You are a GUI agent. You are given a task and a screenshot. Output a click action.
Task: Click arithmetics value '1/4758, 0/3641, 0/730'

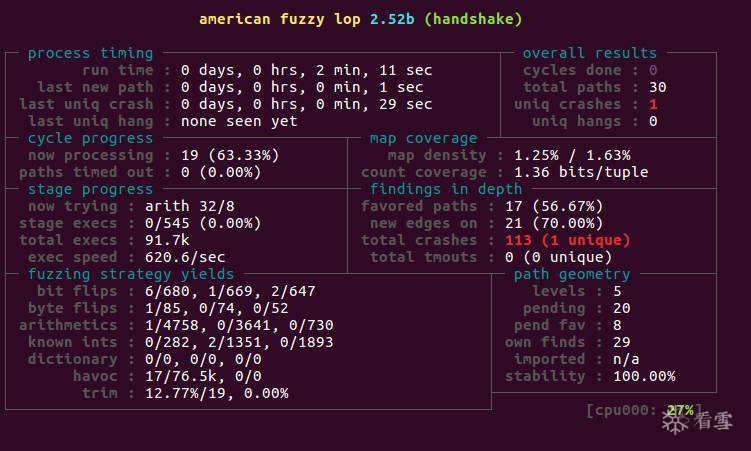click(239, 325)
